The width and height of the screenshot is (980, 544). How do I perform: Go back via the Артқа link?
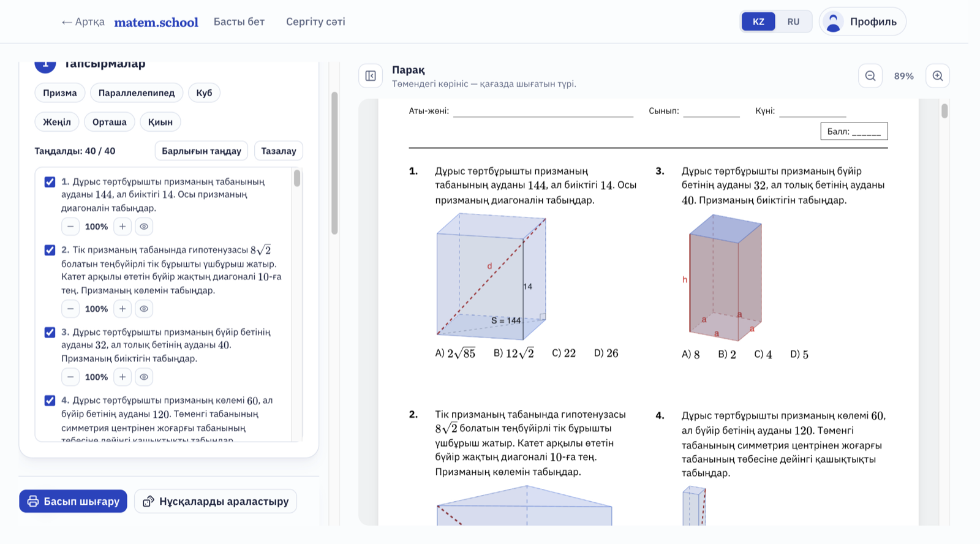point(83,22)
